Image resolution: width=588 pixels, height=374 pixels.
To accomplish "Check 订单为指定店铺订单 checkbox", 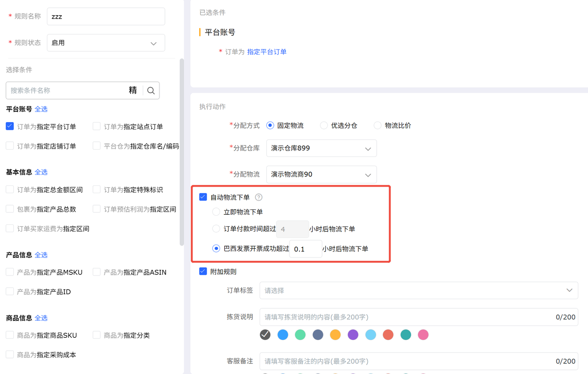I will 10,146.
